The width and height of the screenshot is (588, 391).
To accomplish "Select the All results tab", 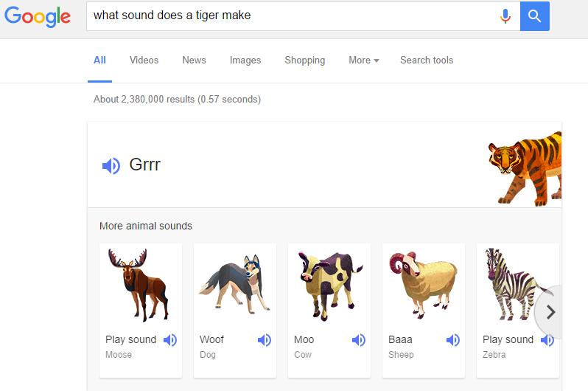I will tap(99, 60).
